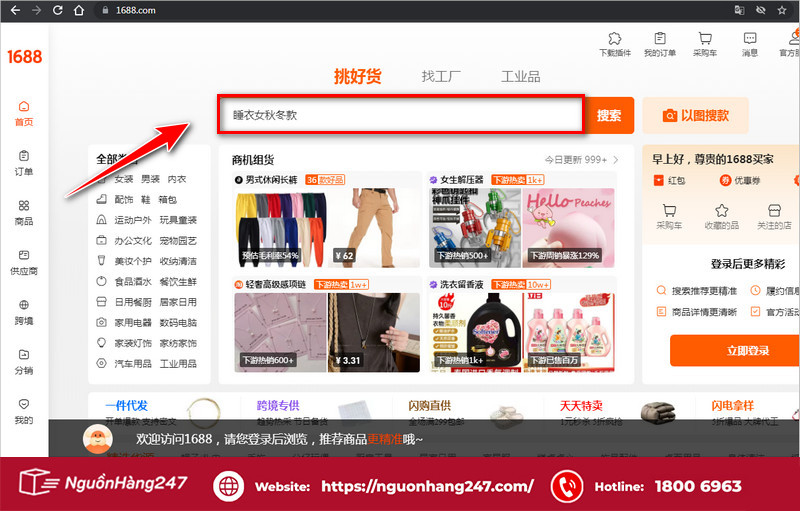Open the 订单 orders icon in sidebar
The height and width of the screenshot is (511, 800).
[24, 162]
